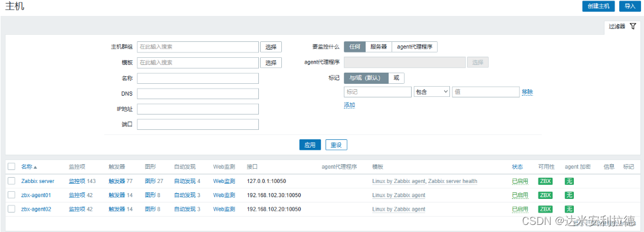Open Linux by Zabbix agent template for zbx-agent01
Image resolution: width=644 pixels, height=232 pixels.
tap(399, 195)
